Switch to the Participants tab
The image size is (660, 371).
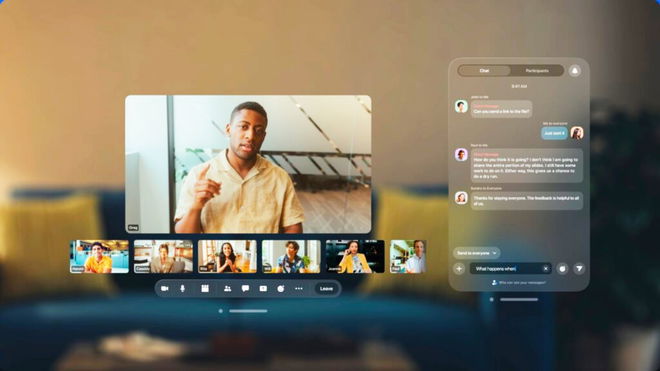point(537,71)
